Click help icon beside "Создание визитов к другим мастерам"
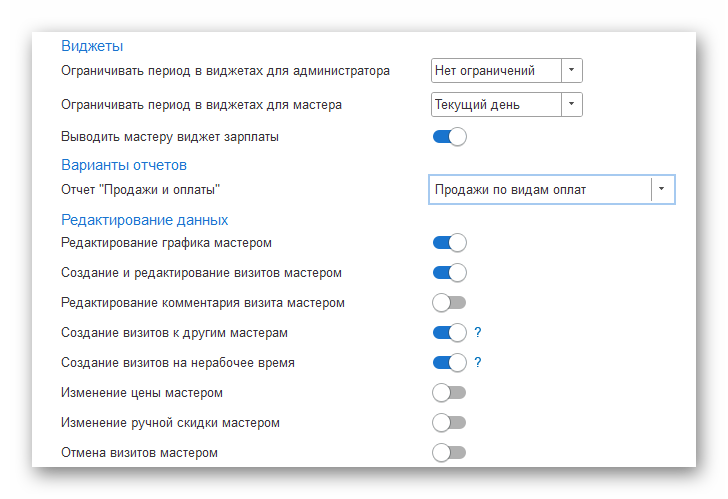This screenshot has width=728, height=499. (478, 333)
